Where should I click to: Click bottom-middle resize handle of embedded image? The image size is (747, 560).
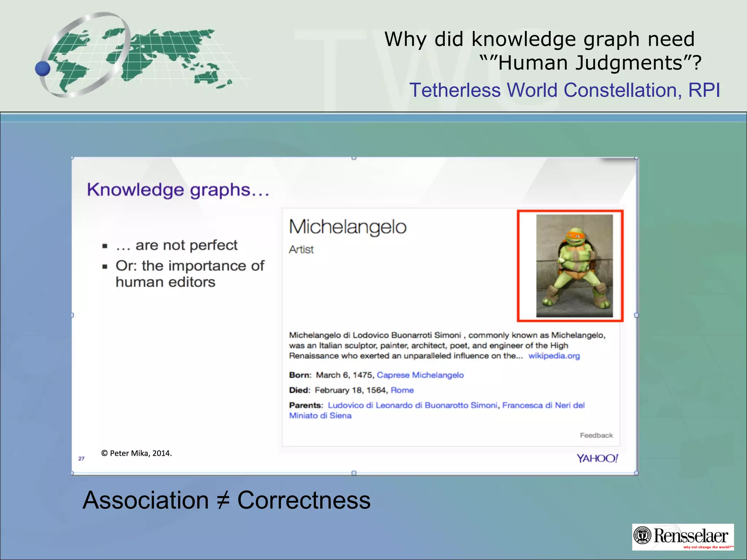(354, 473)
